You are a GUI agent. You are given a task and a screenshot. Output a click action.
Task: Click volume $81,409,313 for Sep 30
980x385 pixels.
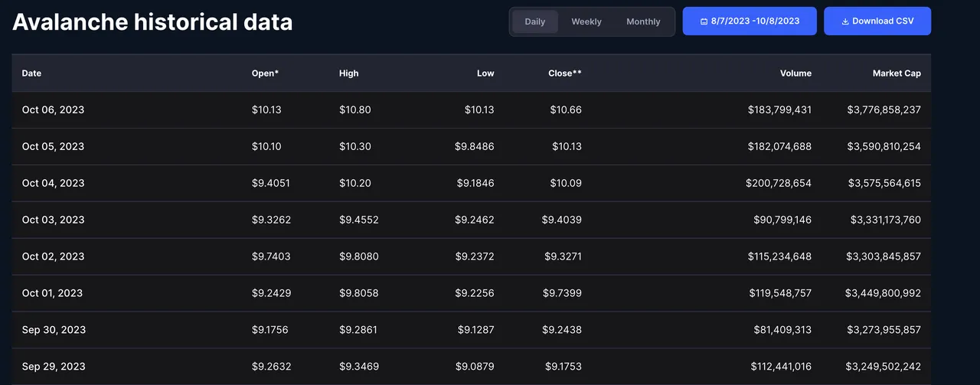[782, 331]
